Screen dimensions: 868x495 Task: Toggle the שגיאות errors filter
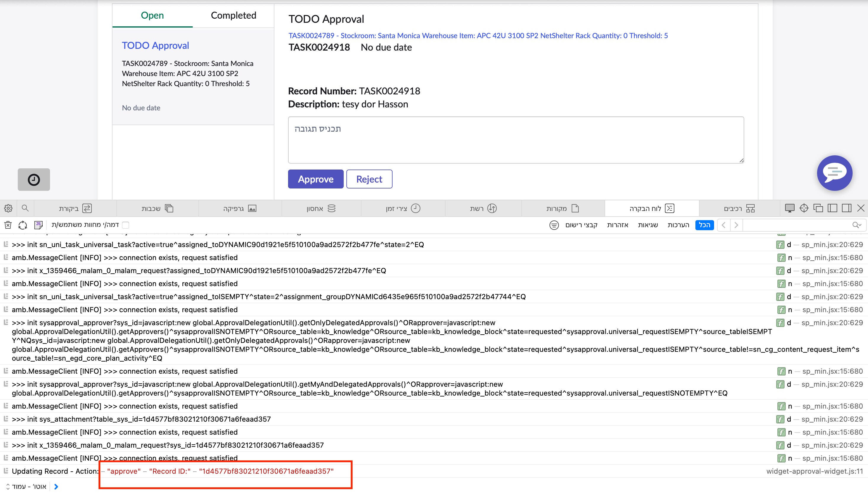648,225
